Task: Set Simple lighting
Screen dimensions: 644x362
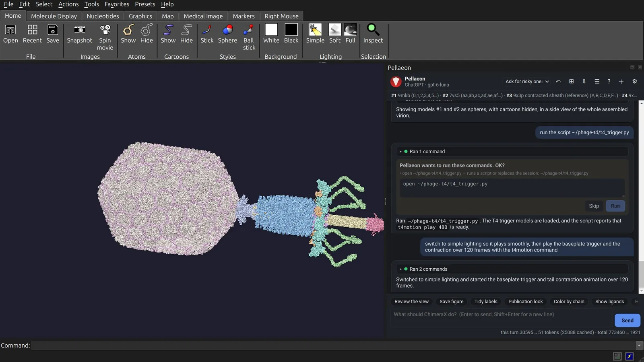Action: point(315,34)
